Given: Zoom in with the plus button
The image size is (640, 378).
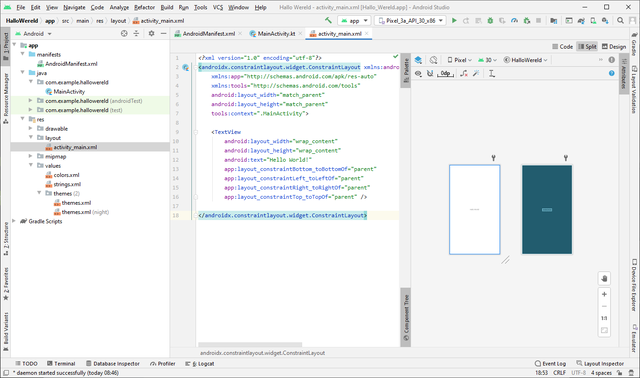Looking at the screenshot, I should [604, 294].
